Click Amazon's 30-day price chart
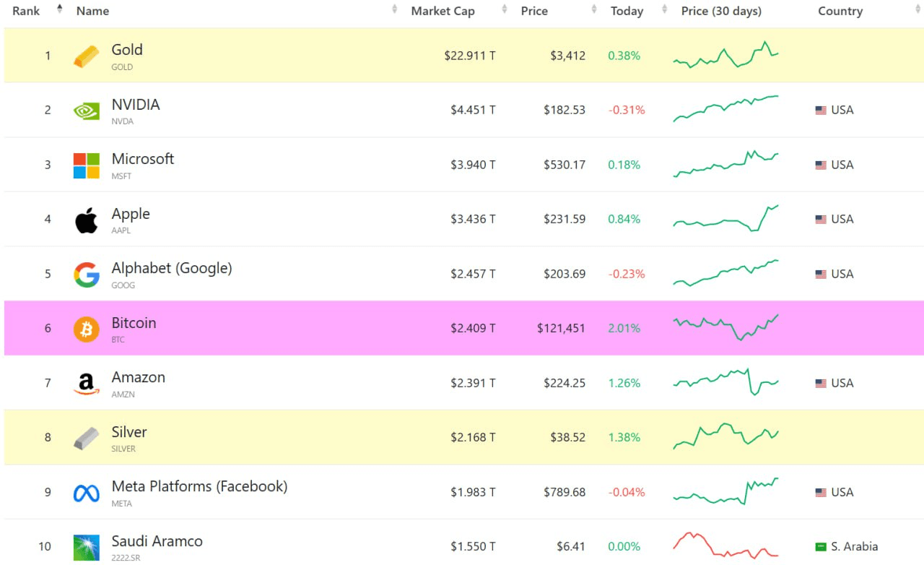The image size is (924, 565). point(725,382)
